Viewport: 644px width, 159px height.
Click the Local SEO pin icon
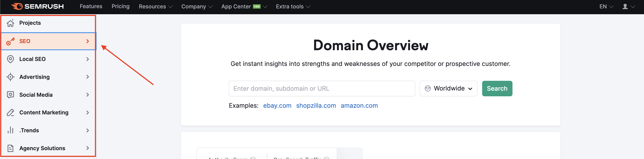click(10, 59)
